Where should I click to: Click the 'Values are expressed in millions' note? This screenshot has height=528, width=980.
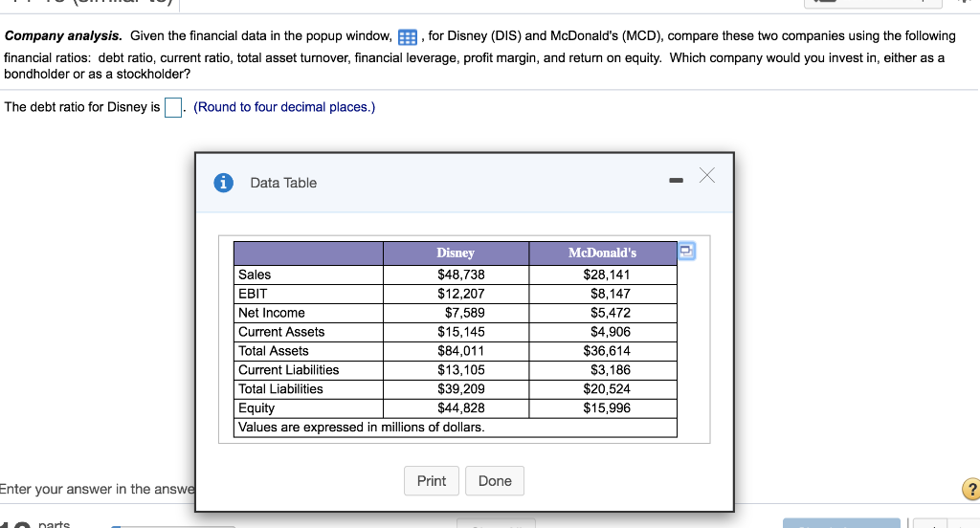click(x=361, y=428)
